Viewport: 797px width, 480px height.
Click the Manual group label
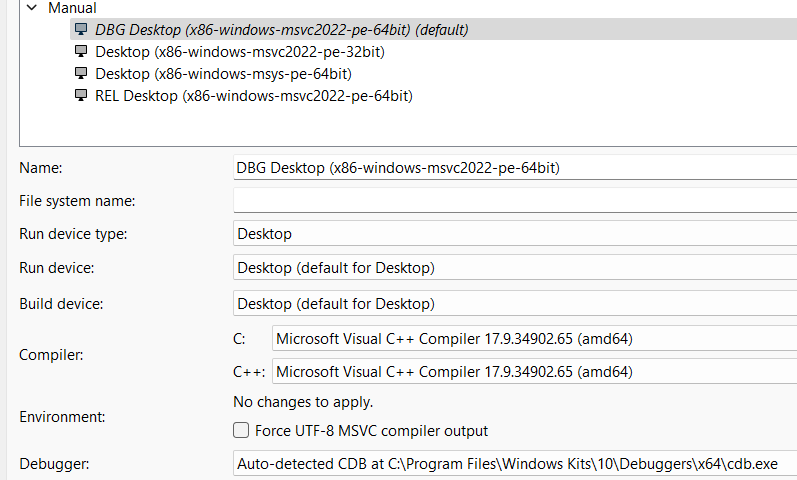coord(72,8)
